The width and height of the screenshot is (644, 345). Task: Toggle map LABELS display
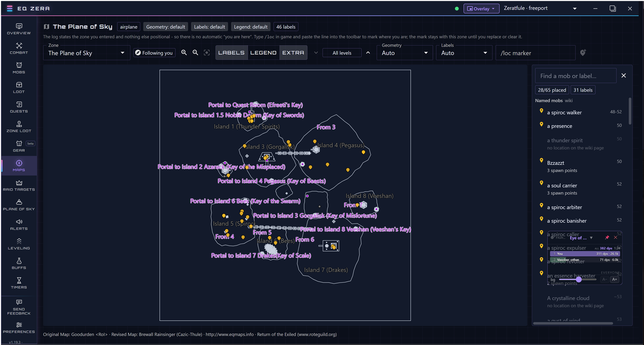(x=231, y=53)
